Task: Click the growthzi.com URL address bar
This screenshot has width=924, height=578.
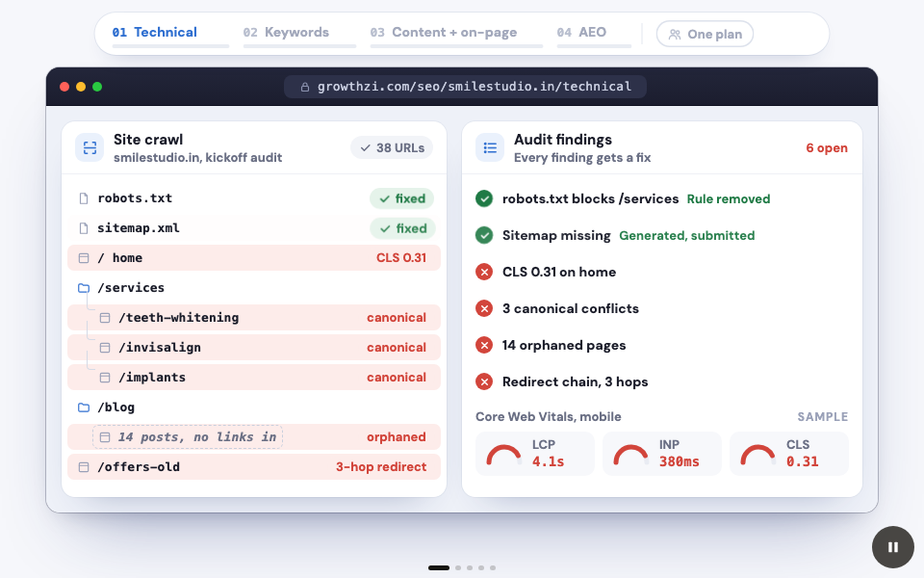Action: [465, 87]
